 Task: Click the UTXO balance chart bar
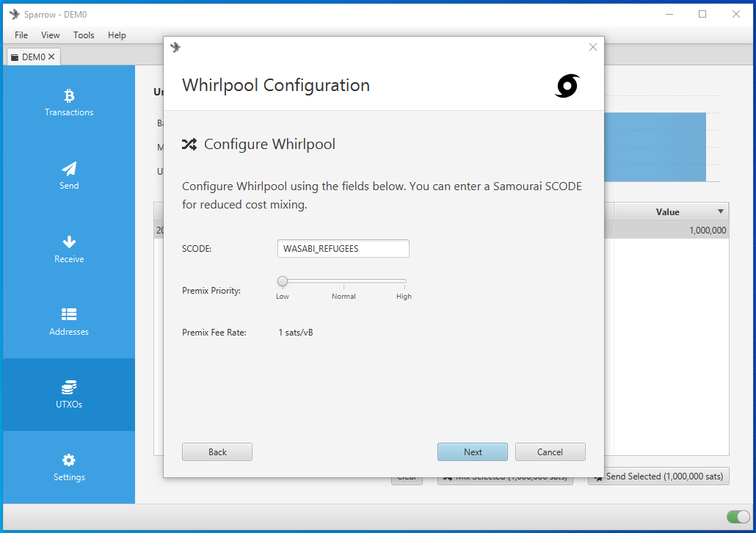point(655,147)
